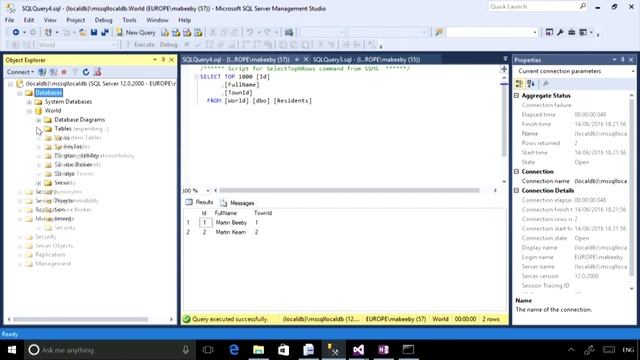Toggle auto-hide pin on Object Explorer panel
The image size is (640, 360).
pyautogui.click(x=163, y=60)
